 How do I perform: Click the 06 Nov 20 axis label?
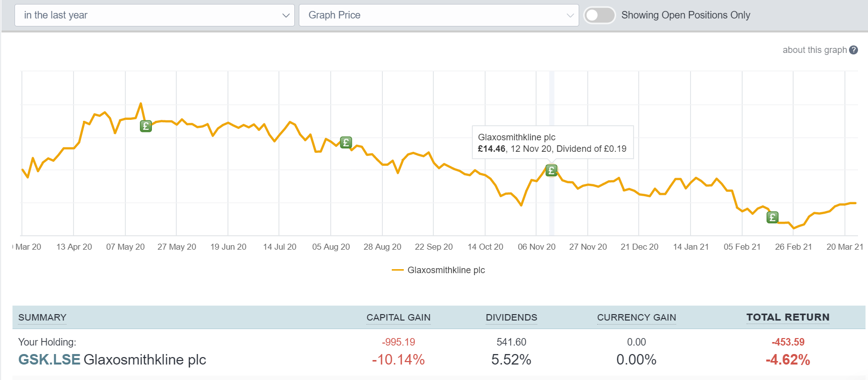(x=537, y=247)
